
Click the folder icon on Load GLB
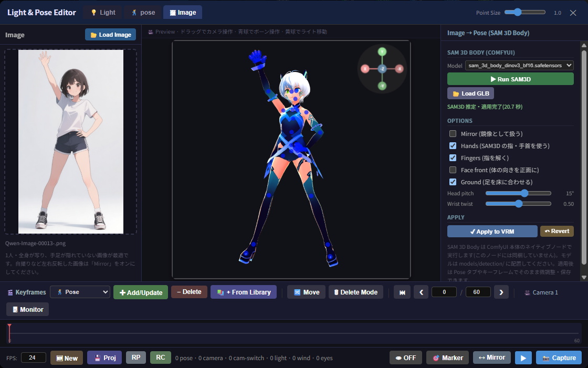[x=456, y=94]
